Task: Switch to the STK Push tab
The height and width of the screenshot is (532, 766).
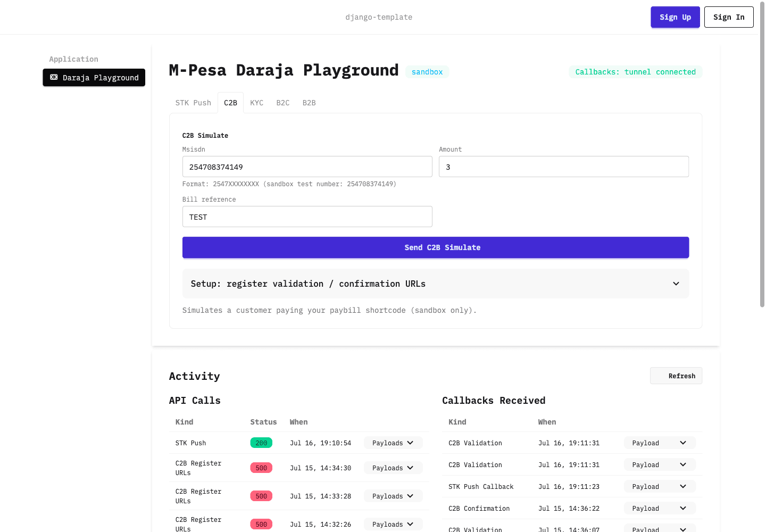Action: 193,103
